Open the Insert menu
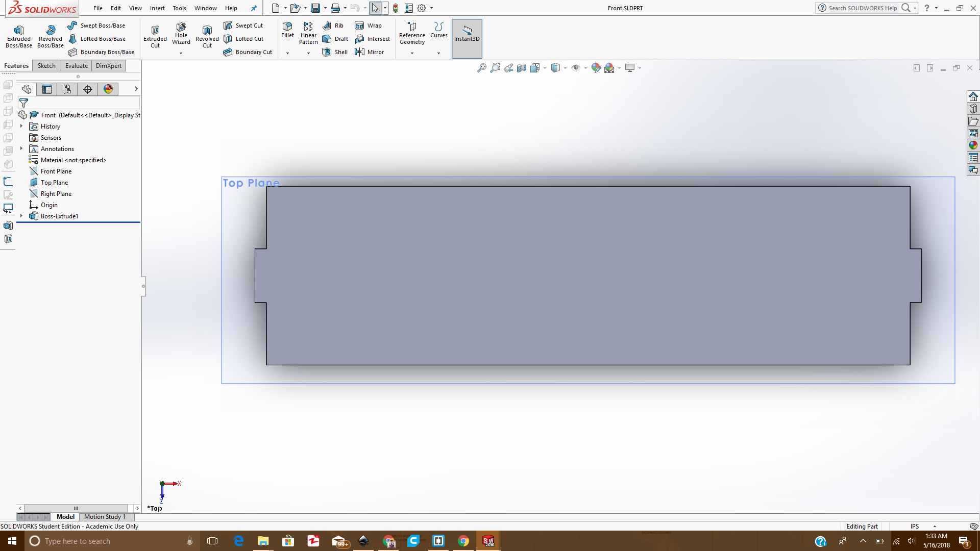This screenshot has height=551, width=980. pos(157,8)
